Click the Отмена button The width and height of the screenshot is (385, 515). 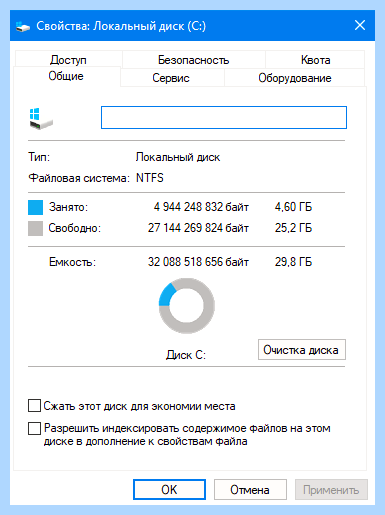[x=250, y=490]
